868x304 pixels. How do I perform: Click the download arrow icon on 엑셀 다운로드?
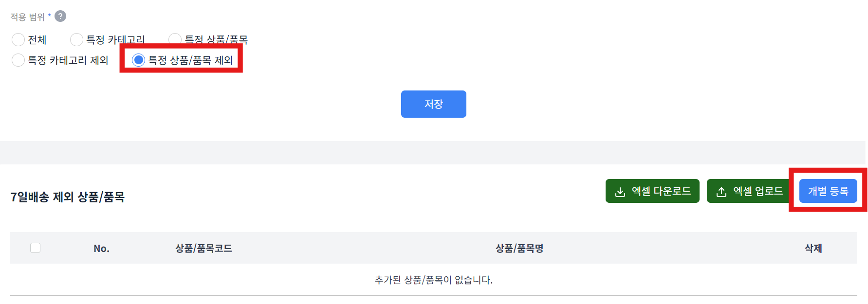pos(620,192)
